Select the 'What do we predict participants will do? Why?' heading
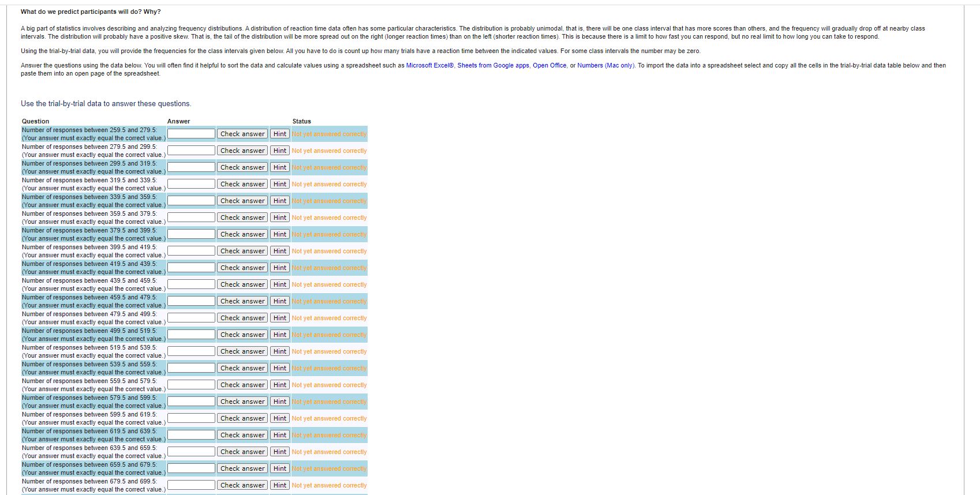 coord(91,12)
